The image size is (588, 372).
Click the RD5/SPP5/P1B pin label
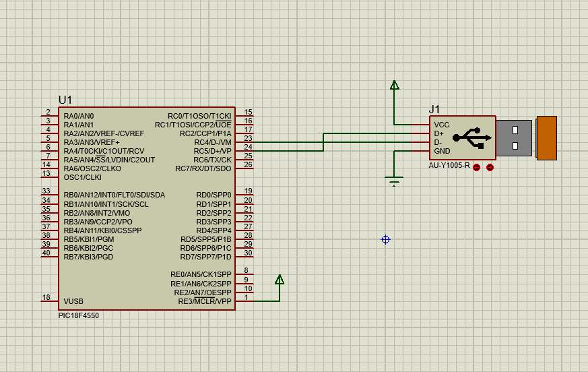click(x=206, y=239)
